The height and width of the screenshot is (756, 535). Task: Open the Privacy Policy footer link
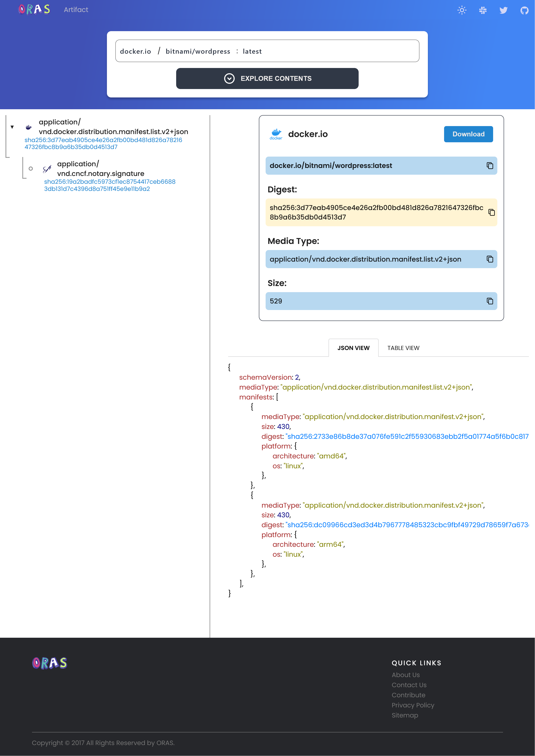coord(413,705)
